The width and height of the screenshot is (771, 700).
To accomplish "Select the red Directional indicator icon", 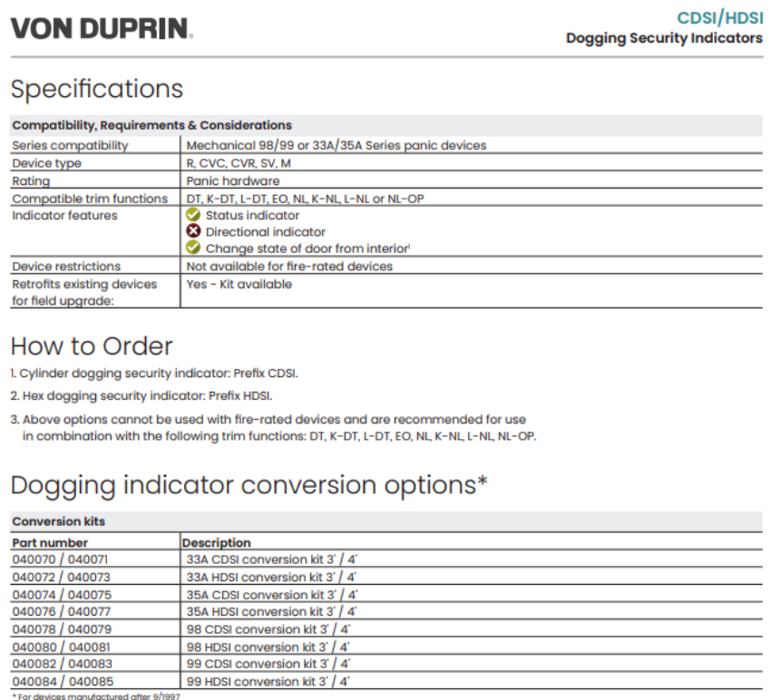I will pyautogui.click(x=192, y=230).
